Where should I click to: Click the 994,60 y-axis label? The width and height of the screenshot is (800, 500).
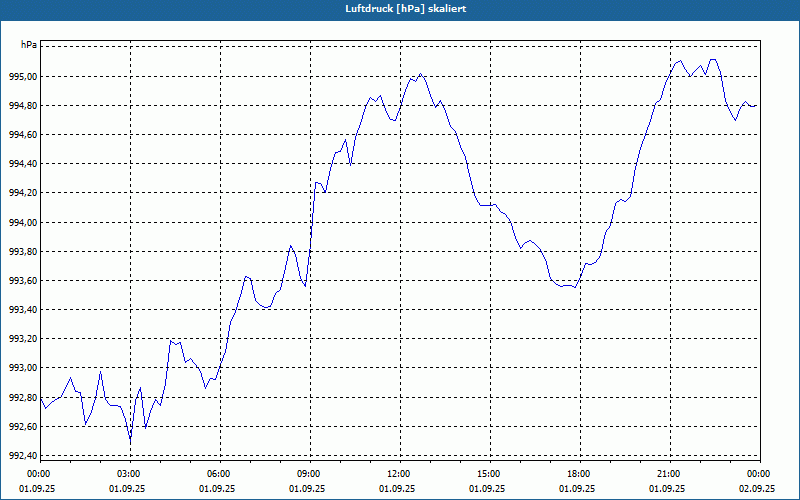click(x=23, y=135)
